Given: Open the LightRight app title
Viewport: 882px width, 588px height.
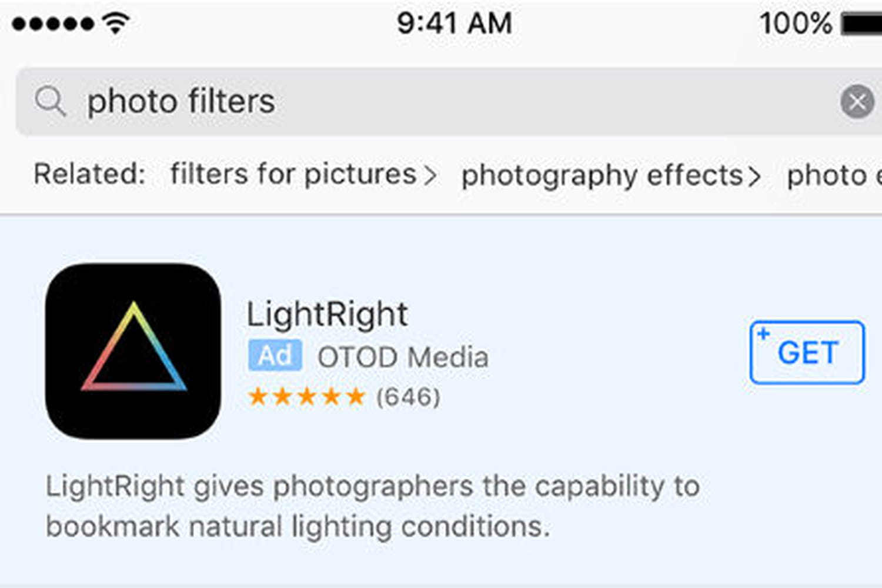Looking at the screenshot, I should click(327, 315).
